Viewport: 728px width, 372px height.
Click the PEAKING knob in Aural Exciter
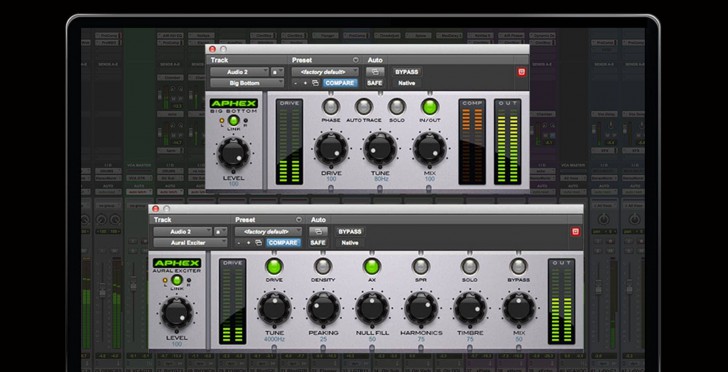[323, 308]
